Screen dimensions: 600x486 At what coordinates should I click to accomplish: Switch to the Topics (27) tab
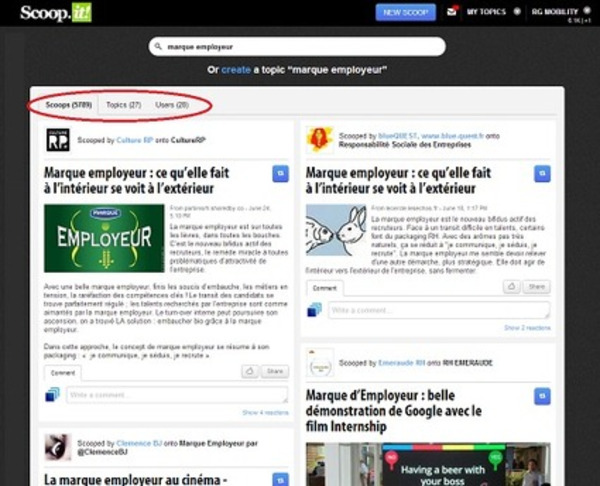pyautogui.click(x=124, y=105)
